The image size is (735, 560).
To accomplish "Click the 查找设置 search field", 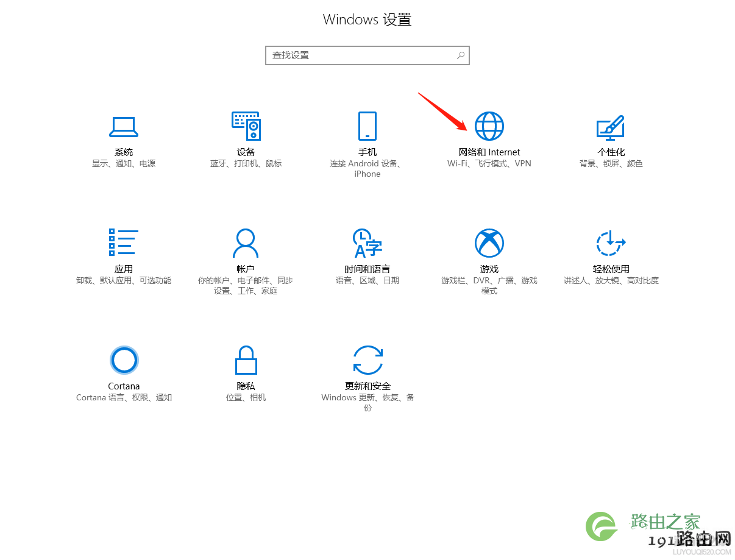I will pos(367,55).
